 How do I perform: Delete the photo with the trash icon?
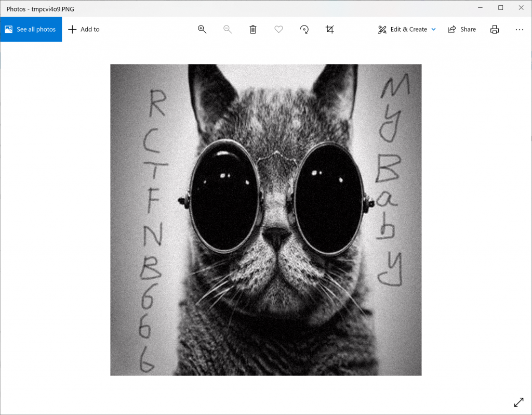tap(253, 30)
